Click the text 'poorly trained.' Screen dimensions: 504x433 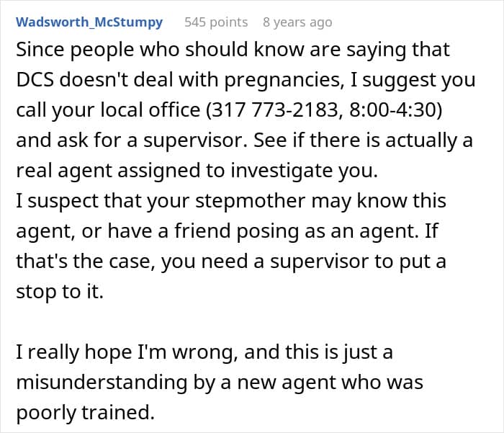tap(86, 412)
